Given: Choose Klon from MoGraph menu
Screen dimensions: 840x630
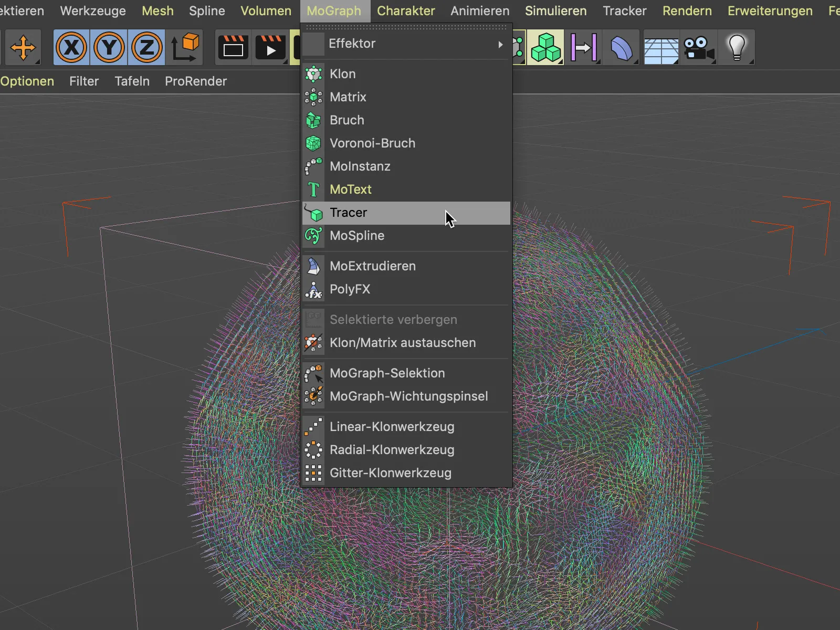Looking at the screenshot, I should [406, 74].
